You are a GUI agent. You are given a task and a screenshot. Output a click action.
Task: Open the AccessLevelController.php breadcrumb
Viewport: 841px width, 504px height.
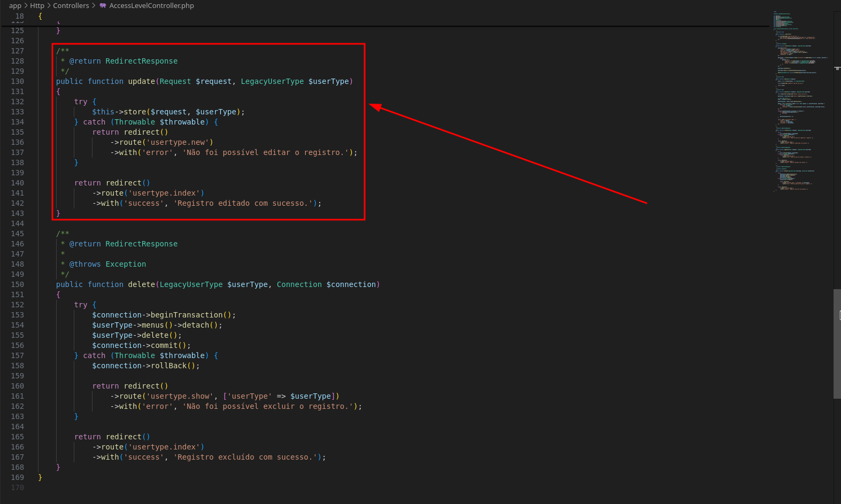[x=151, y=5]
